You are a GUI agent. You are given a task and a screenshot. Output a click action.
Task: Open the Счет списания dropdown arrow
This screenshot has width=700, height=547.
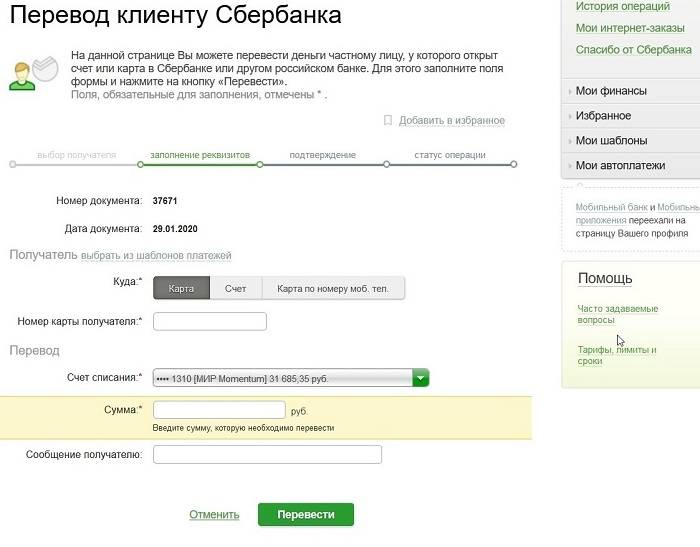tap(421, 378)
